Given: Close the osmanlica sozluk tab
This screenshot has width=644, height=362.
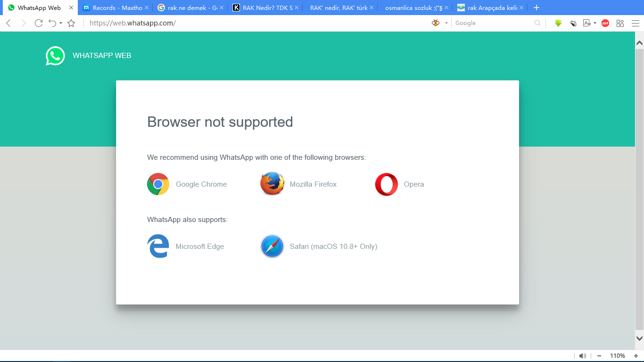Looking at the screenshot, I should 446,8.
